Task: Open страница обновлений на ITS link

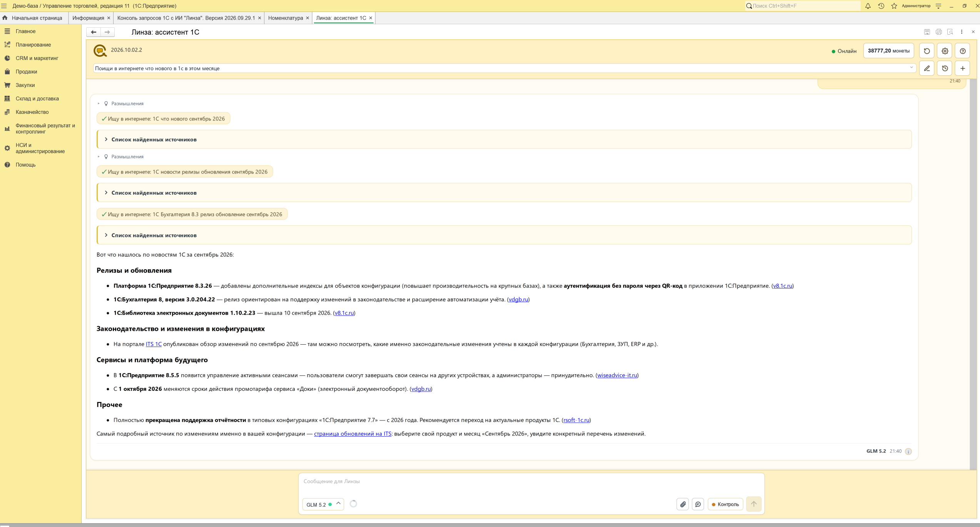Action: (353, 434)
